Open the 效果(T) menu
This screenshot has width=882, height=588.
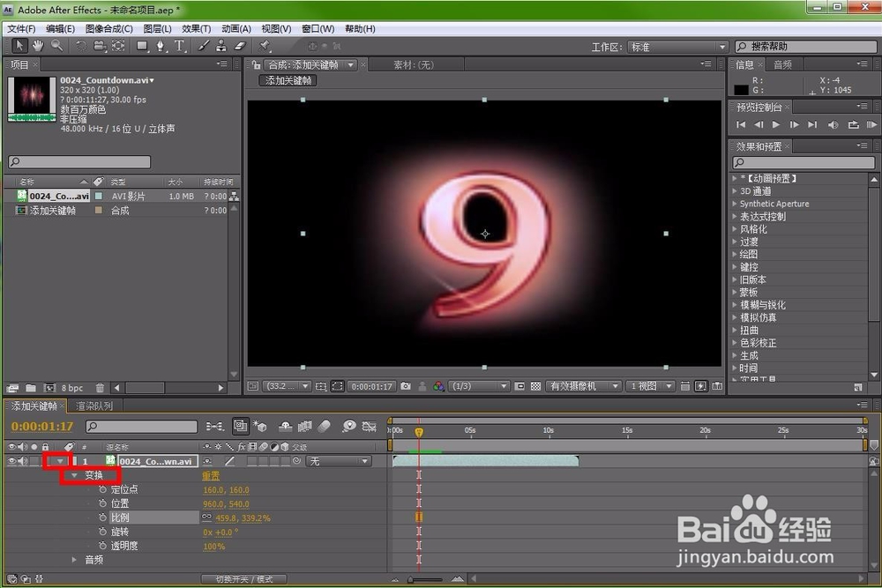[x=197, y=29]
